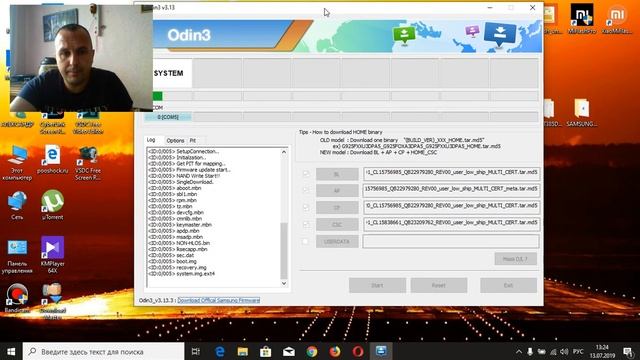Select the recovery.img log line
The image size is (640, 360).
[178, 267]
